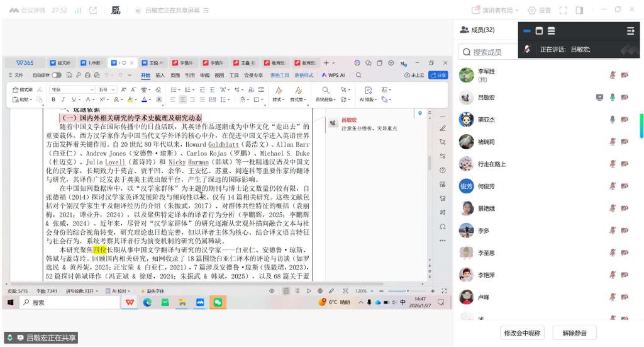Click the fullscreen icon in meeting header
This screenshot has height=347, width=644.
point(563,10)
